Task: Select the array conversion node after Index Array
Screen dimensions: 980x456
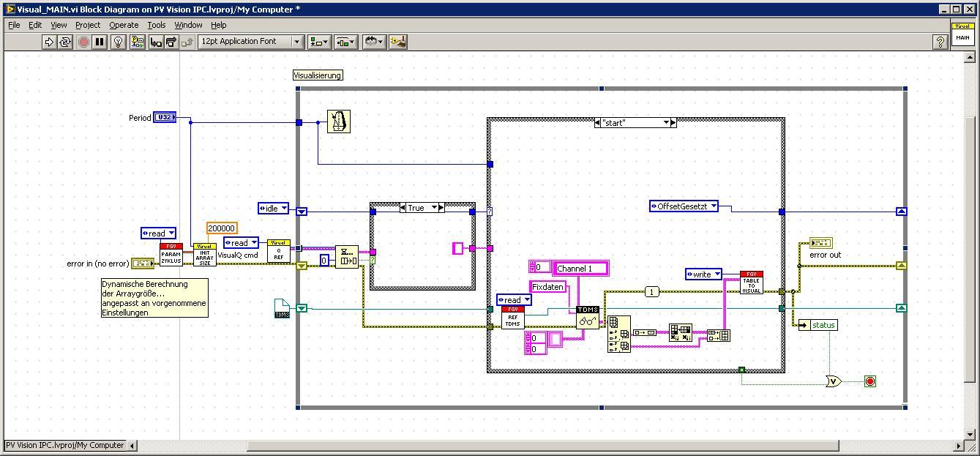Action: [644, 333]
